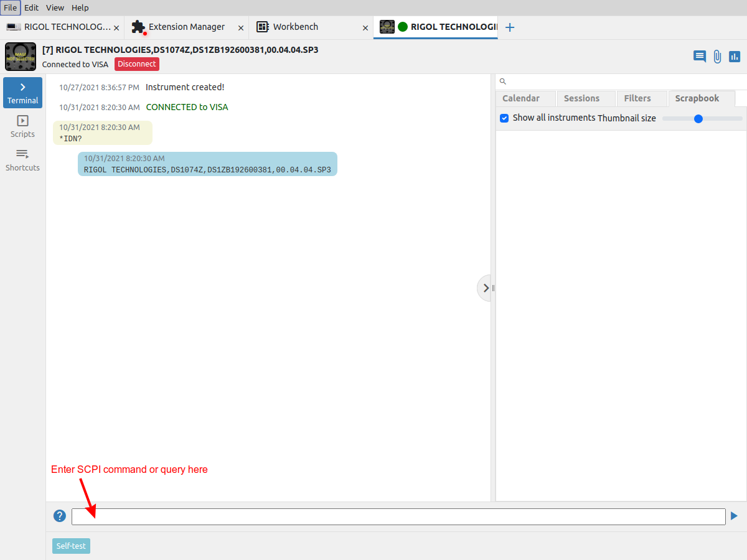Collapse the right side panel with chevron

coord(486,288)
